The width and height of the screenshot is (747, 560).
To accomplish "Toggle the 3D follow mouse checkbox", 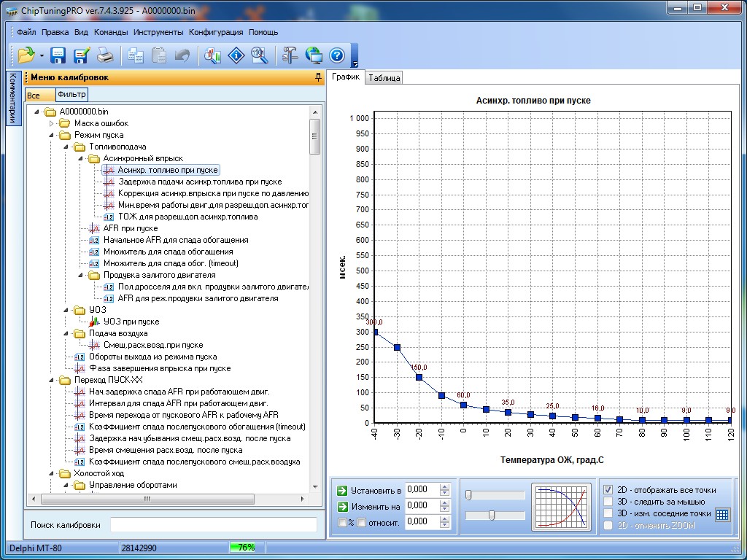I will coord(608,502).
